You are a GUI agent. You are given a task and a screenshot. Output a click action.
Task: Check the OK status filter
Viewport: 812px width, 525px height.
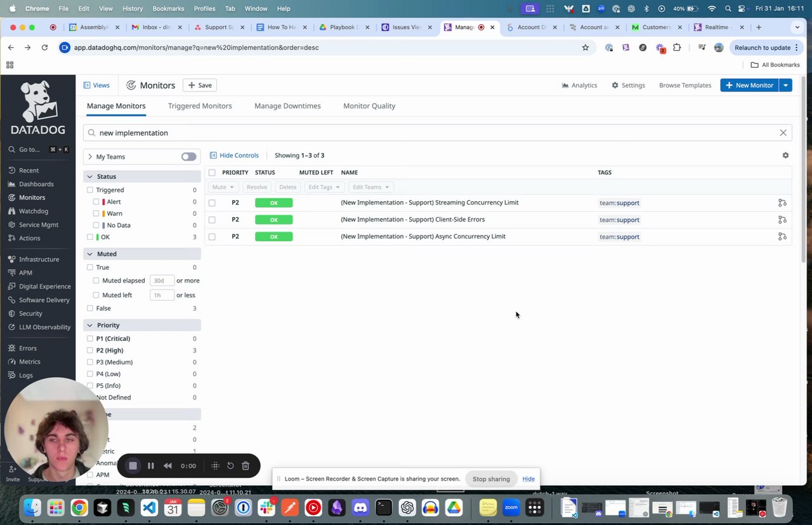point(90,237)
